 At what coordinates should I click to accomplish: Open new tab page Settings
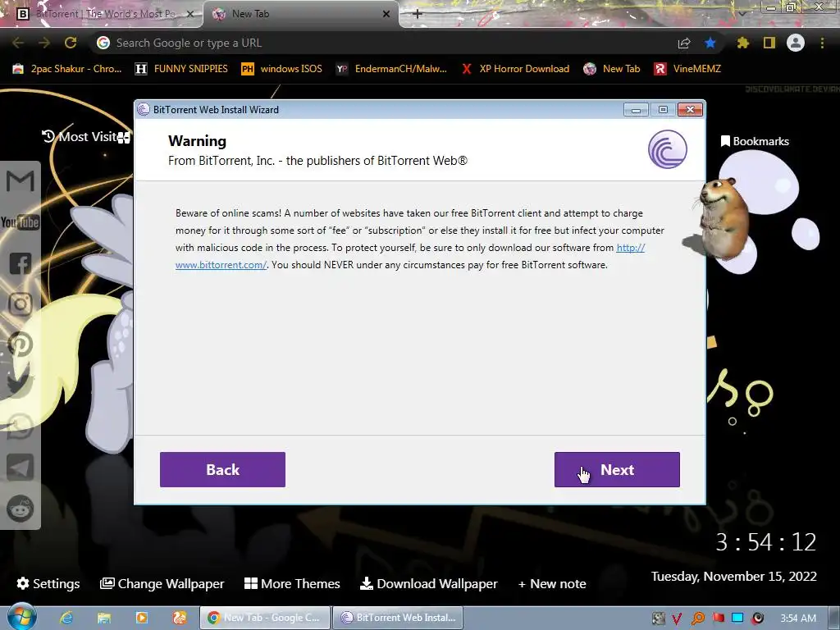[48, 583]
